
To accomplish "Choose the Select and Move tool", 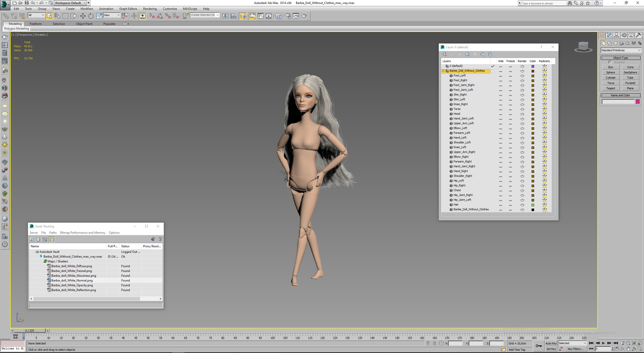I will [83, 16].
